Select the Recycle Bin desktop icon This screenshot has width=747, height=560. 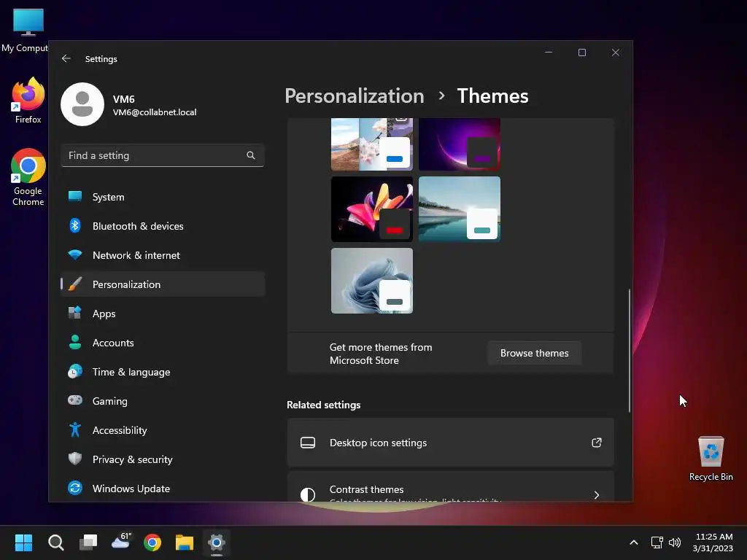711,459
